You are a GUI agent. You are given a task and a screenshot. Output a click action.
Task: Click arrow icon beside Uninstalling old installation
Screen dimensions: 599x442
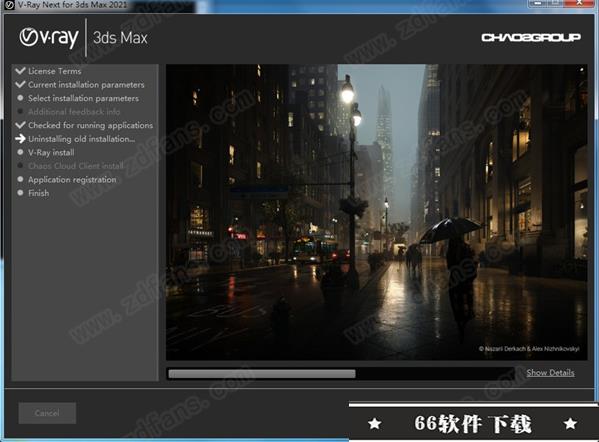click(20, 139)
